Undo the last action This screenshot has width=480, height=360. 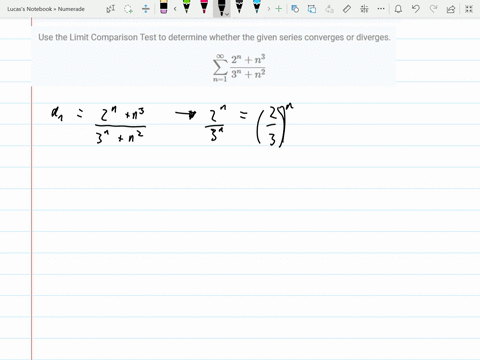(x=416, y=9)
